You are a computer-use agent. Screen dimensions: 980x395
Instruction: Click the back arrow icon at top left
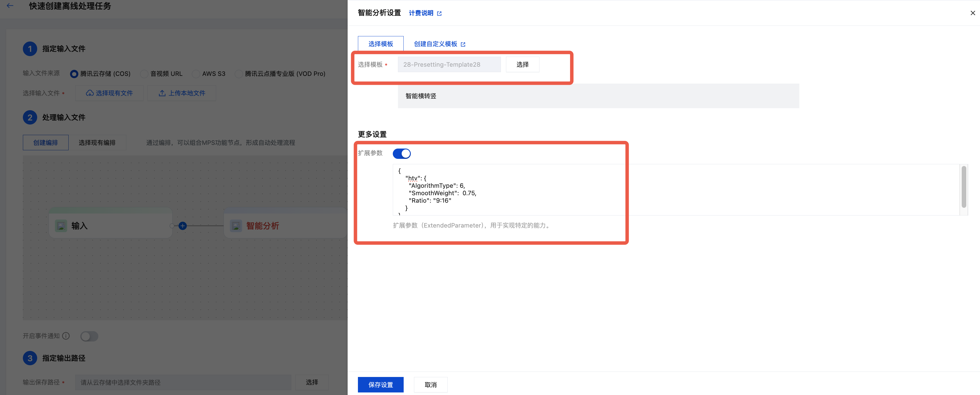click(x=10, y=6)
